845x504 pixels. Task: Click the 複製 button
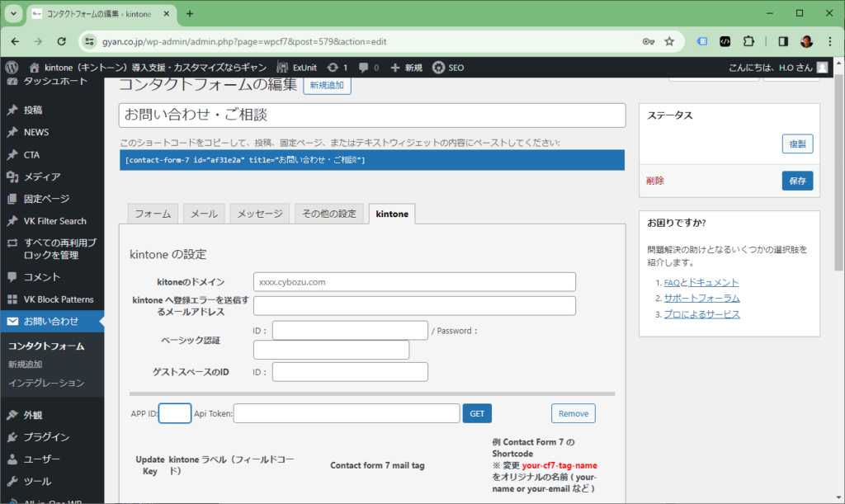click(798, 144)
